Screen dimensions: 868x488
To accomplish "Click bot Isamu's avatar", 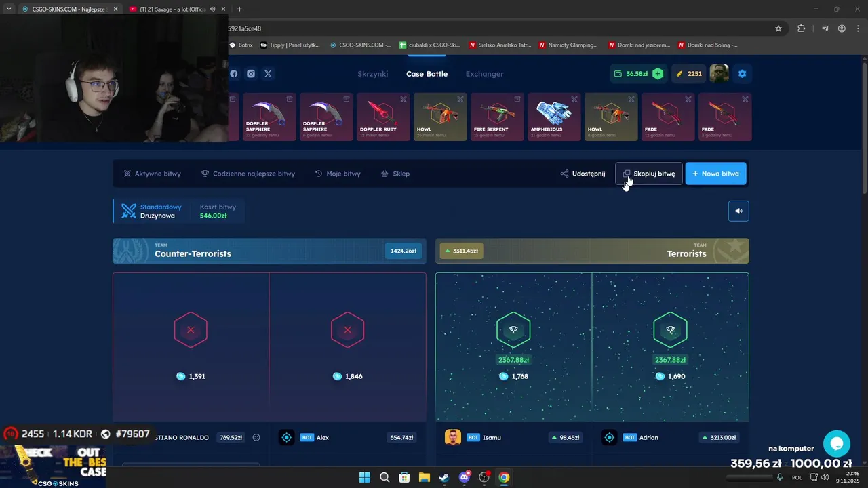I will (453, 438).
